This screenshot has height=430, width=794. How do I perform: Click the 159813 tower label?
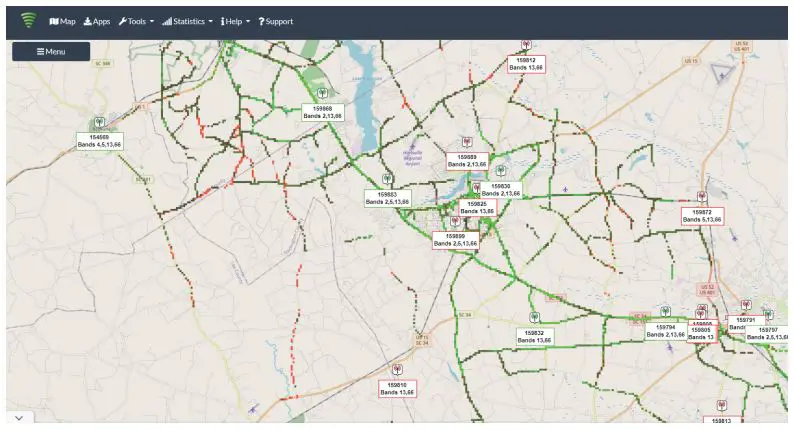point(721,420)
